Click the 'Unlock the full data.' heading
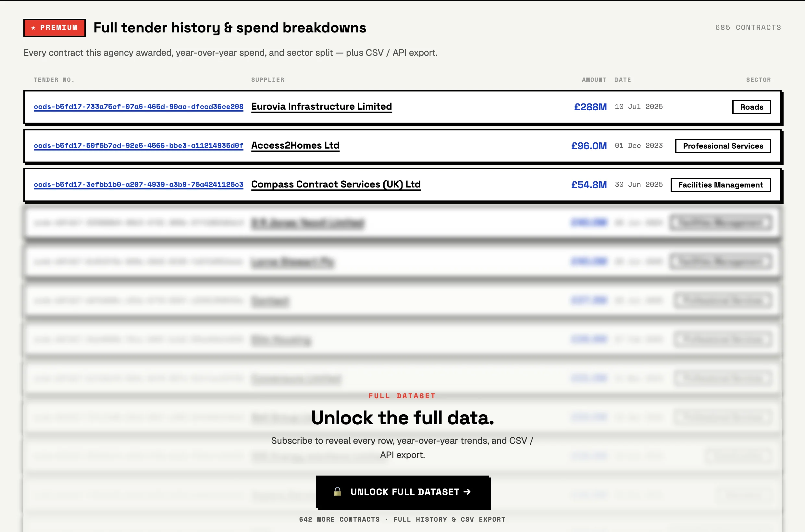Screen dimensions: 805x532 pyautogui.click(x=402, y=418)
